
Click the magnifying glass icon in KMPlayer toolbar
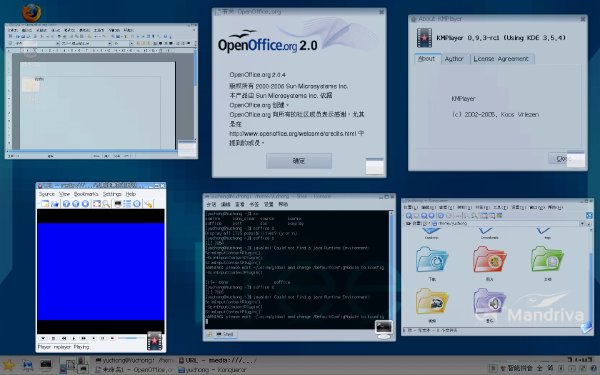(106, 204)
